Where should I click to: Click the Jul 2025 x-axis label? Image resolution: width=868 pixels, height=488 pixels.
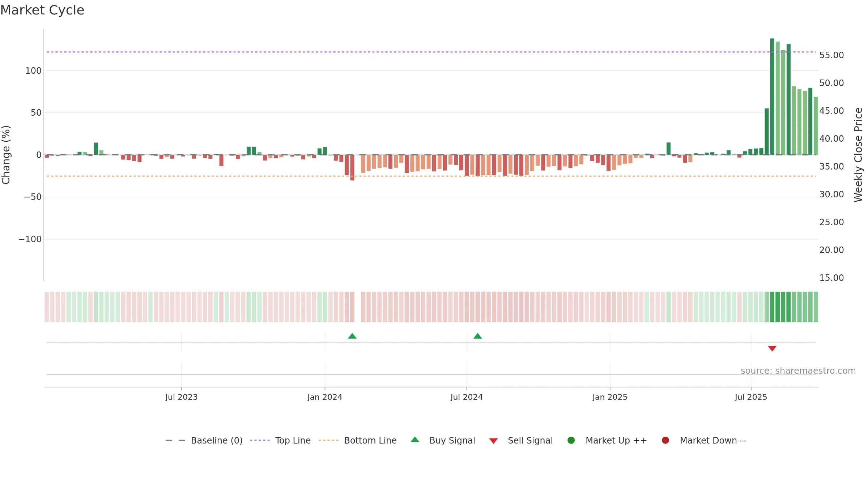[x=751, y=397]
